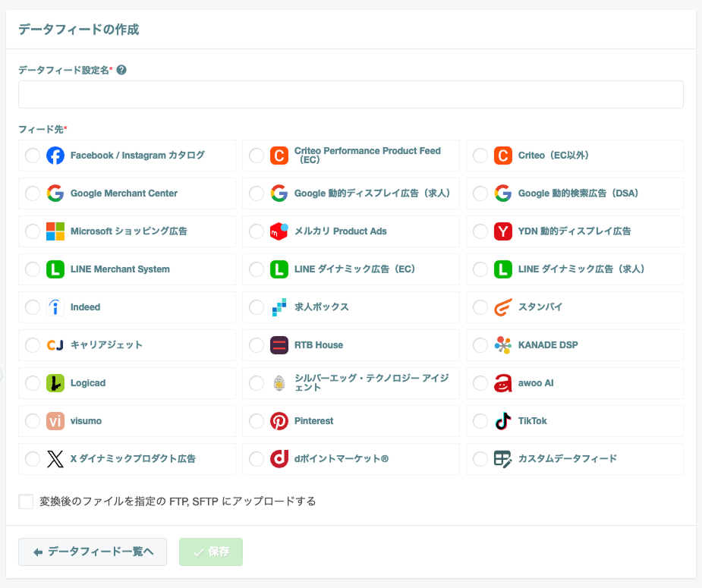Click into the データフィード設定名 text field

(x=351, y=94)
